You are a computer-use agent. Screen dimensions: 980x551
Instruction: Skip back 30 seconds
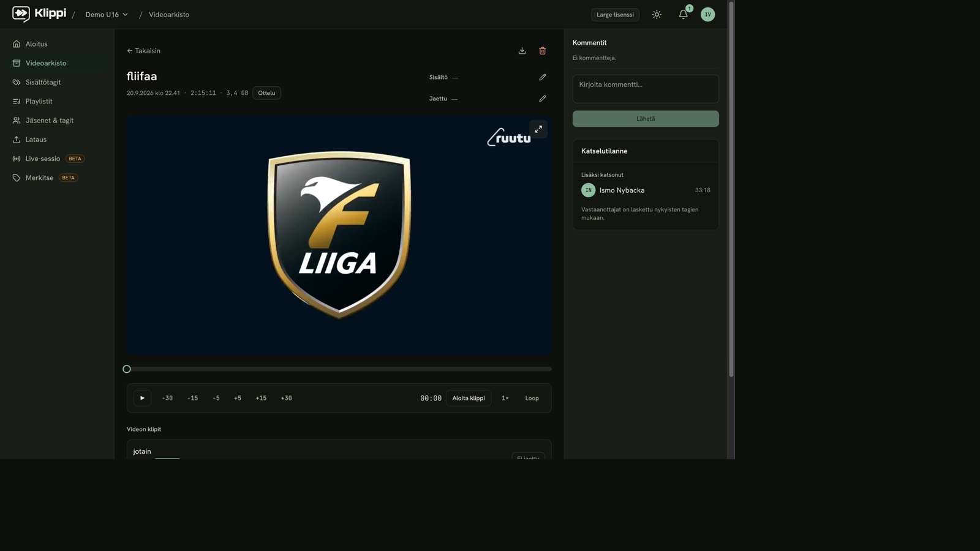pos(167,398)
